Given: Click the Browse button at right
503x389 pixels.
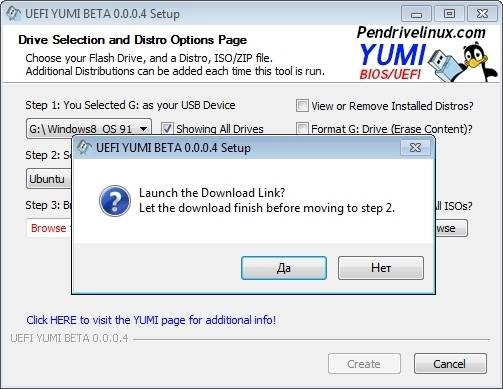Looking at the screenshot, I should click(451, 228).
